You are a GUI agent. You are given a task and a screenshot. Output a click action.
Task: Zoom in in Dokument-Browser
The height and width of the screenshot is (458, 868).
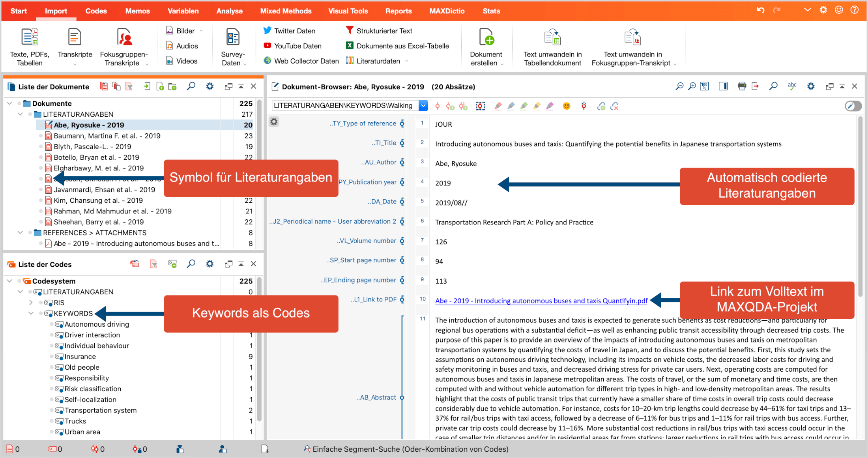(692, 86)
